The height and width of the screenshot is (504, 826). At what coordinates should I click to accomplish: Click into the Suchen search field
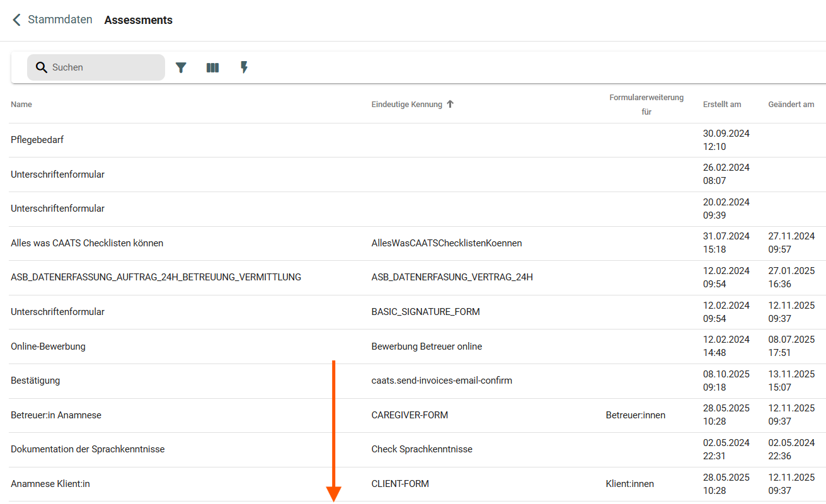[x=104, y=67]
